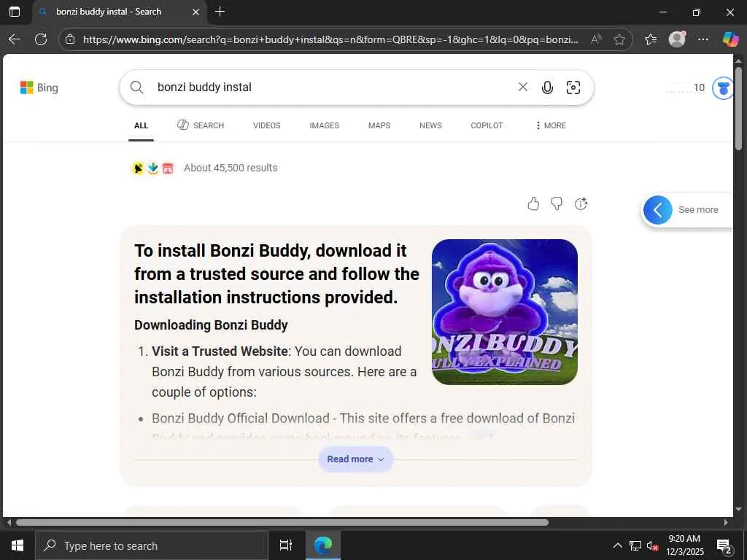Expand the answer with Read more
The image size is (747, 560).
(x=355, y=459)
